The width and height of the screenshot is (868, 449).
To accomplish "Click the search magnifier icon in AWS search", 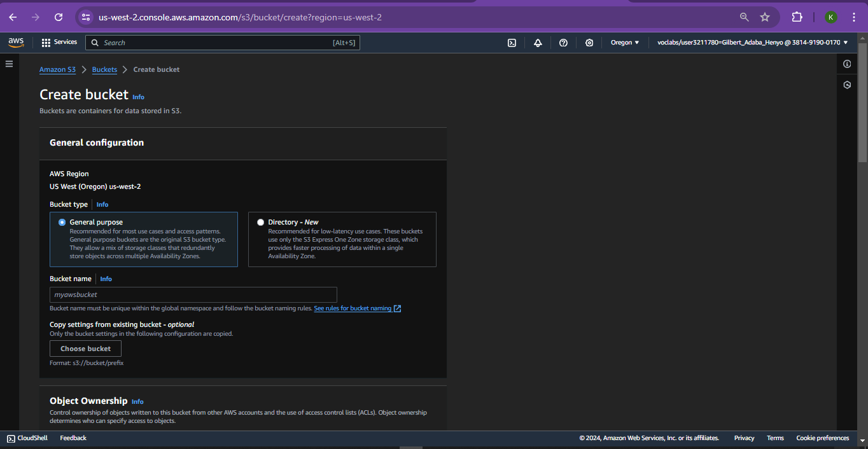I will tap(95, 43).
